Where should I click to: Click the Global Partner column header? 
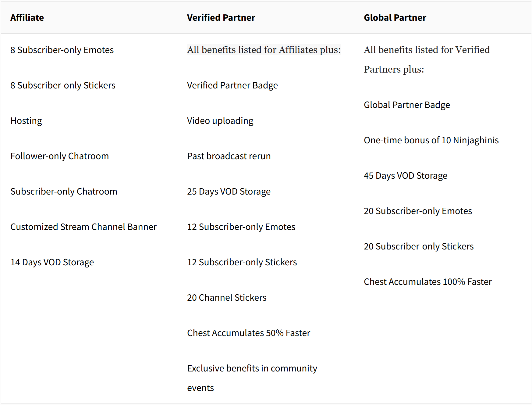pos(395,18)
